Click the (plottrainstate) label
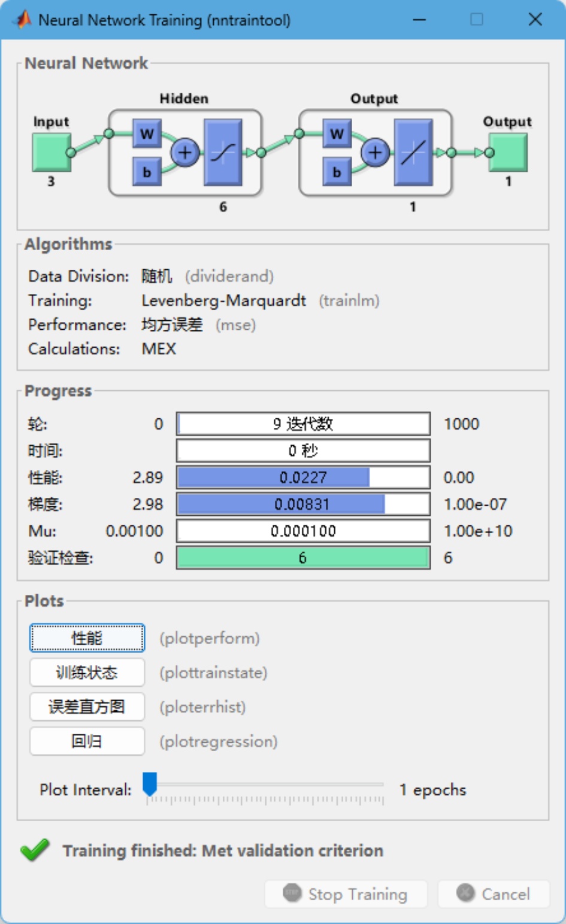Viewport: 566px width, 924px height. (x=213, y=673)
